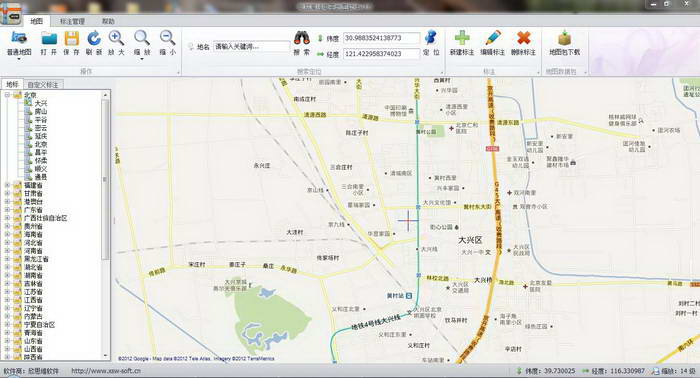Screen dimensions: 700x378
Task: Select 大兴 in the landmark tree
Action: coord(41,103)
